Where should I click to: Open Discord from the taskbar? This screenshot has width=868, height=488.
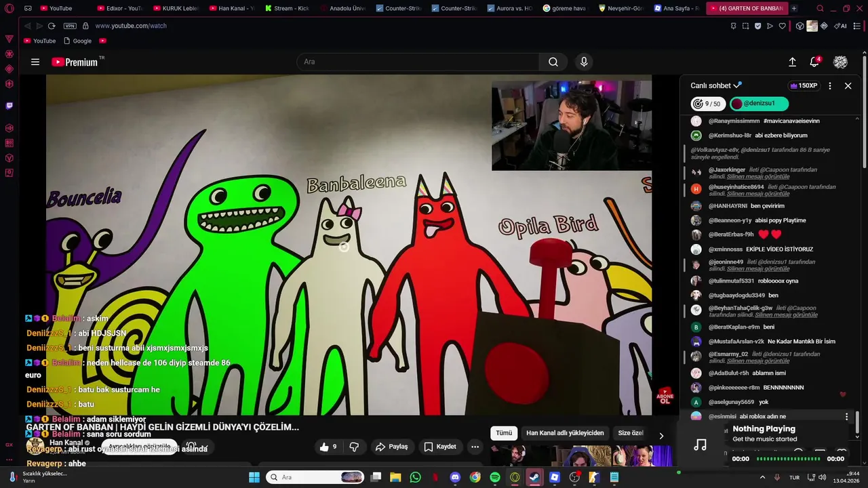coord(455,477)
